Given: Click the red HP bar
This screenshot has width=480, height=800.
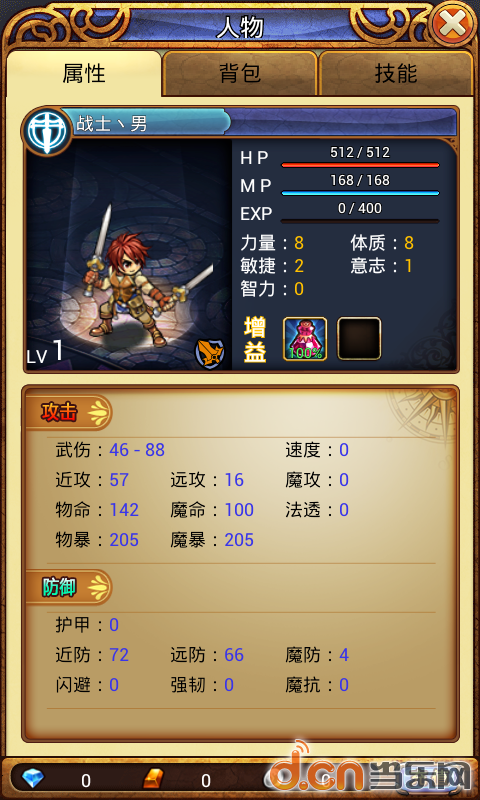Looking at the screenshot, I should click(360, 165).
